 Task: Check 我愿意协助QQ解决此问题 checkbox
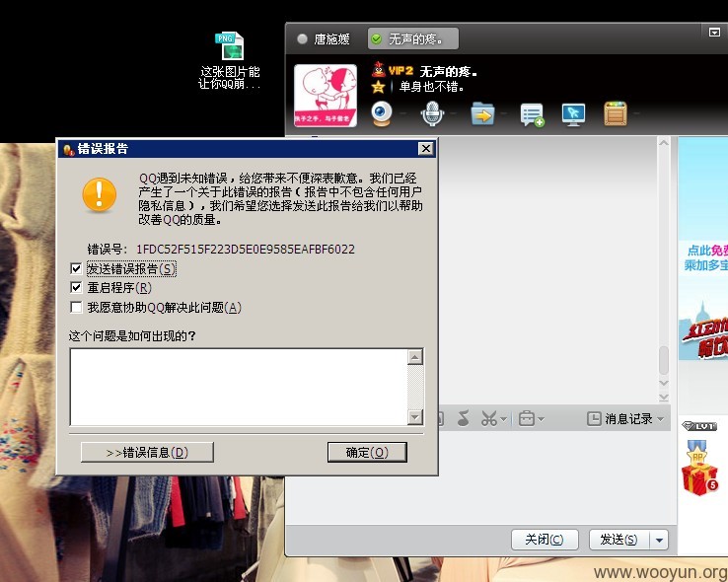tap(76, 307)
